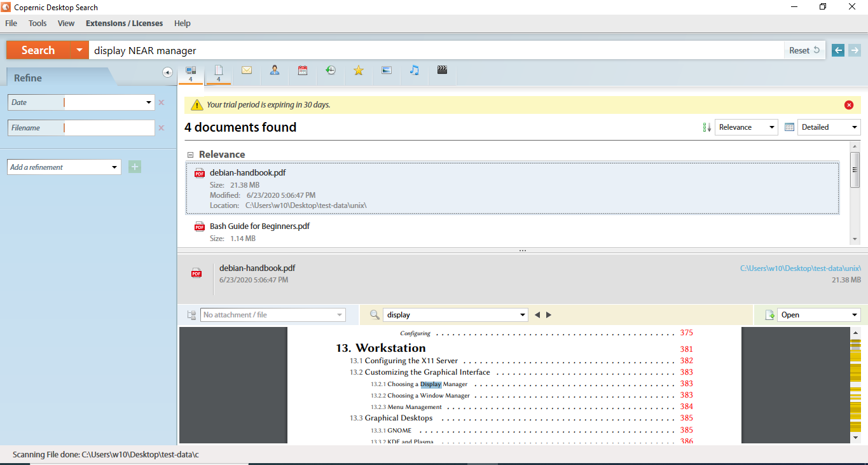Collapse the Refine panel with the arrow

168,73
